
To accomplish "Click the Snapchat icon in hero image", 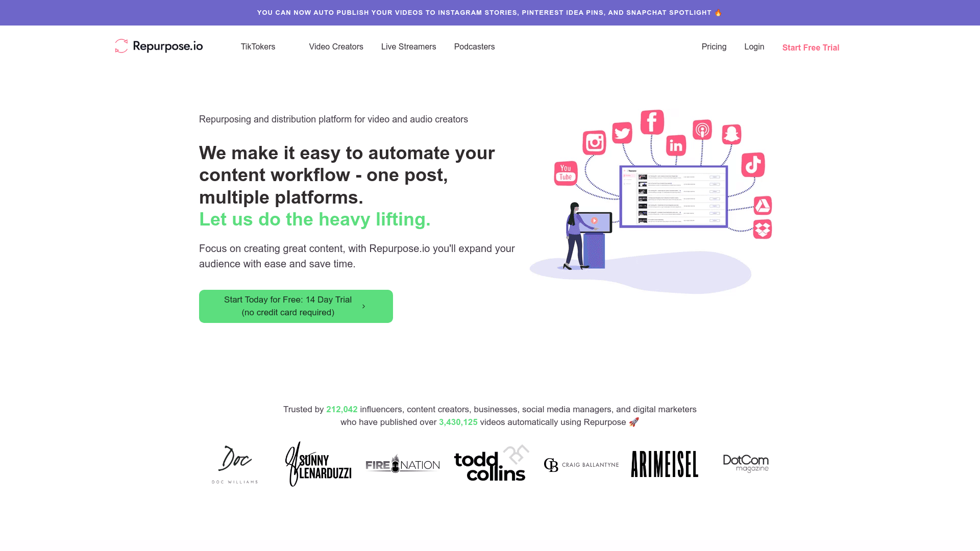I will 731,133.
